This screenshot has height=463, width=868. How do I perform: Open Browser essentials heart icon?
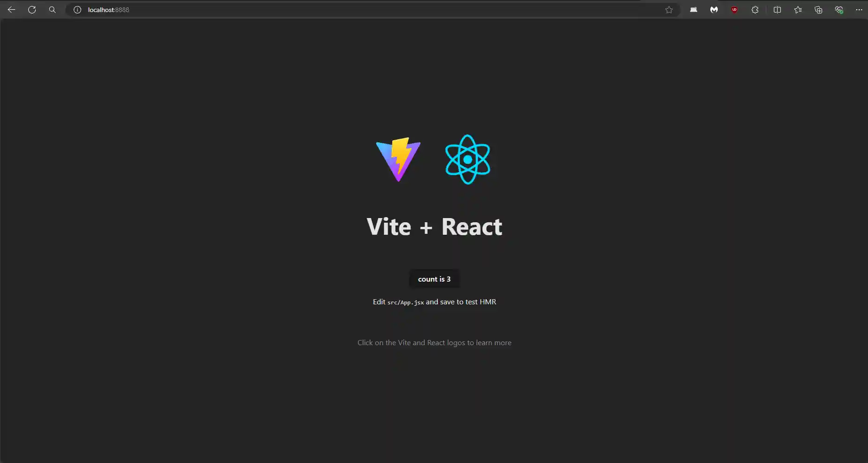pos(839,10)
